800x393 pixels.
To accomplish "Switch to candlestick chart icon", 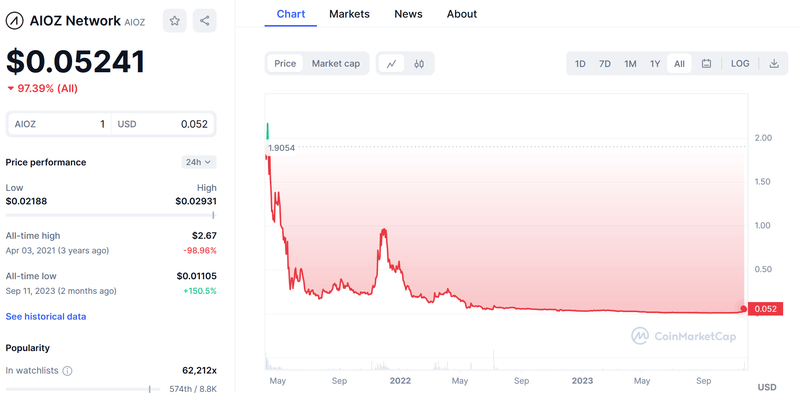I will tap(419, 64).
